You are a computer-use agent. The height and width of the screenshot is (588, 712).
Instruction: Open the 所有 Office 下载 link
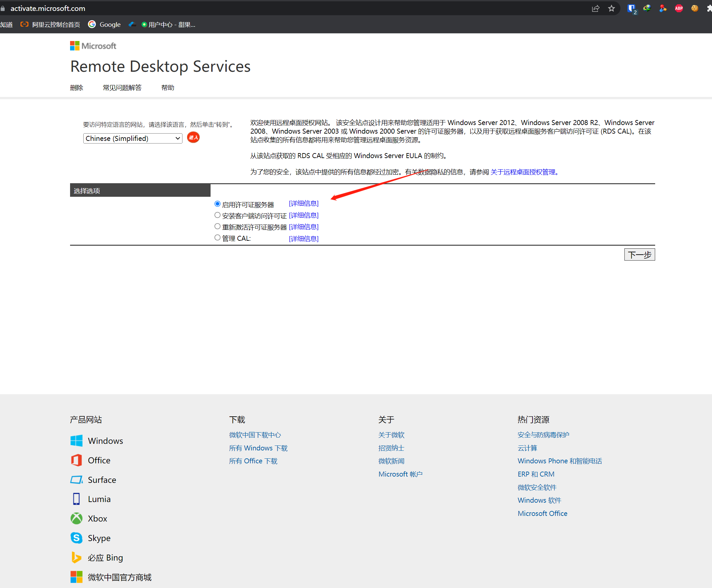coord(253,461)
